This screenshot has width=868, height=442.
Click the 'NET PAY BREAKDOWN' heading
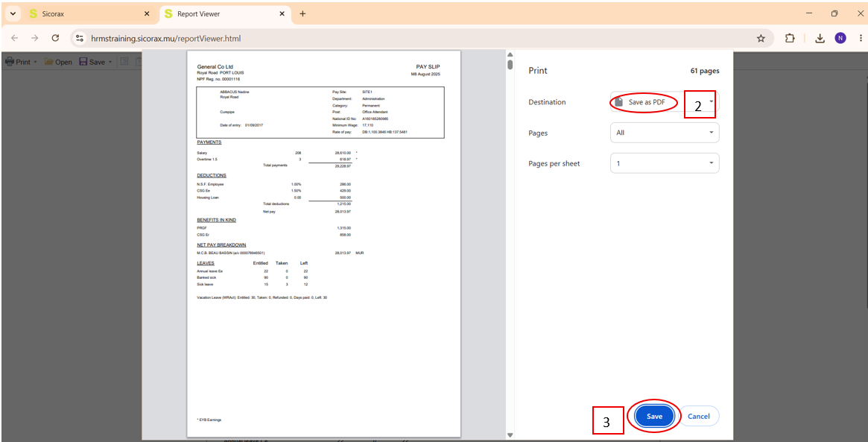(x=221, y=244)
